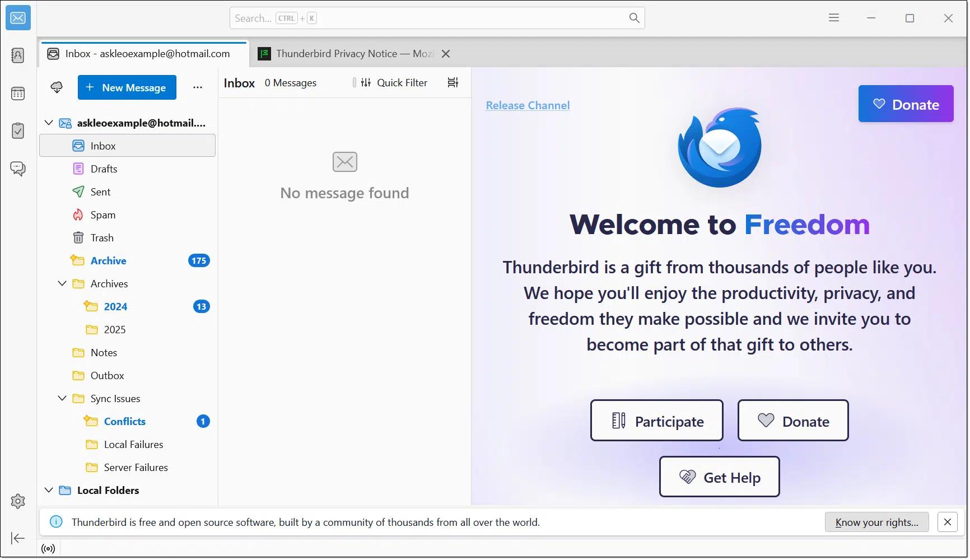970x560 pixels.
Task: Click Know your rights button
Action: (x=877, y=522)
